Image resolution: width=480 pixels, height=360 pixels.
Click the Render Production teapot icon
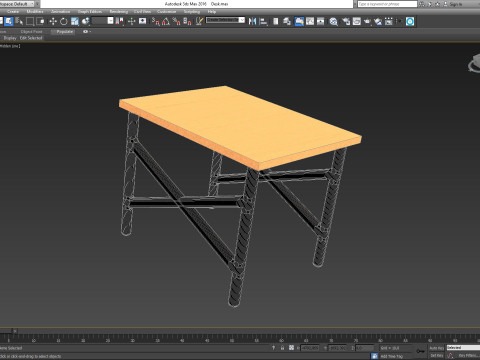(x=367, y=21)
